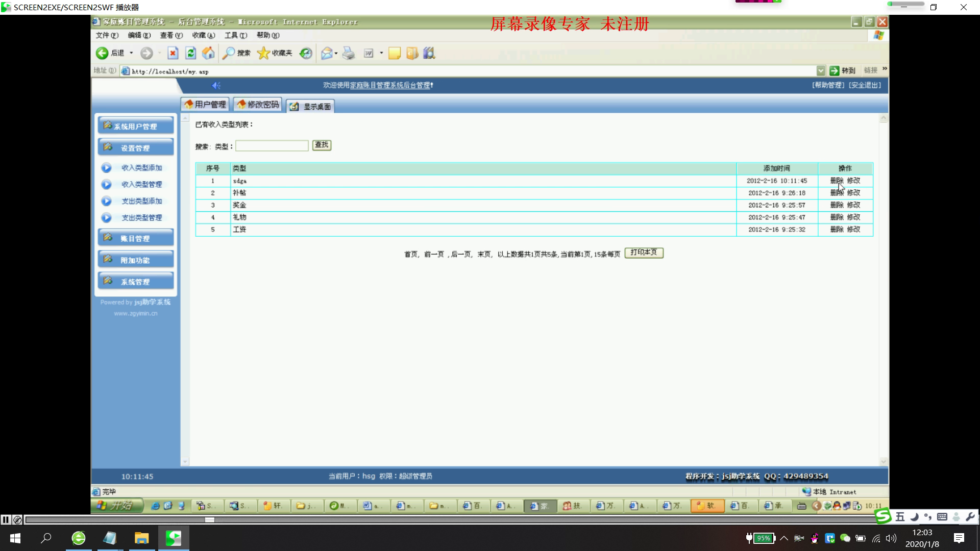Click the IE Back arrow icon
This screenshot has width=980, height=551.
102,53
